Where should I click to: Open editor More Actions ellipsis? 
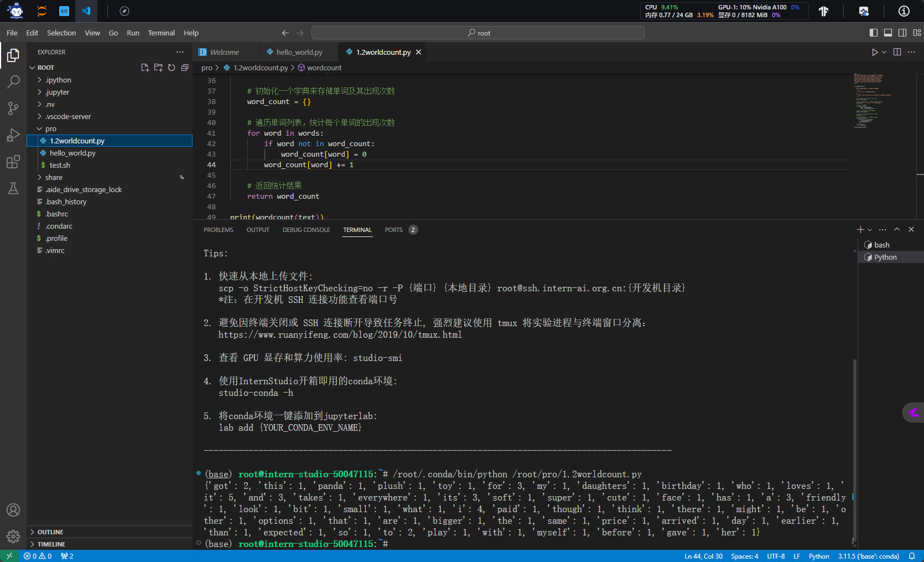911,52
